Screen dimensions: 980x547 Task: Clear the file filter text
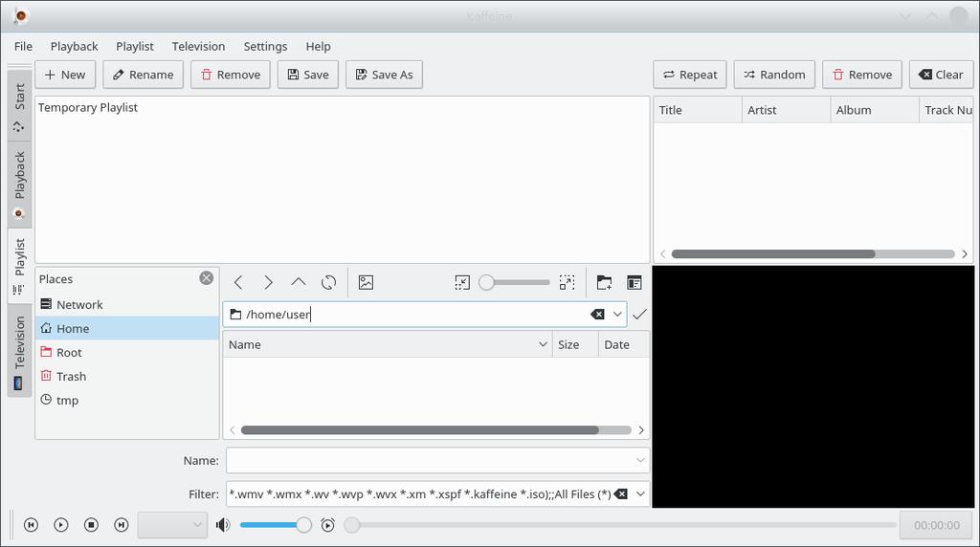click(x=620, y=493)
